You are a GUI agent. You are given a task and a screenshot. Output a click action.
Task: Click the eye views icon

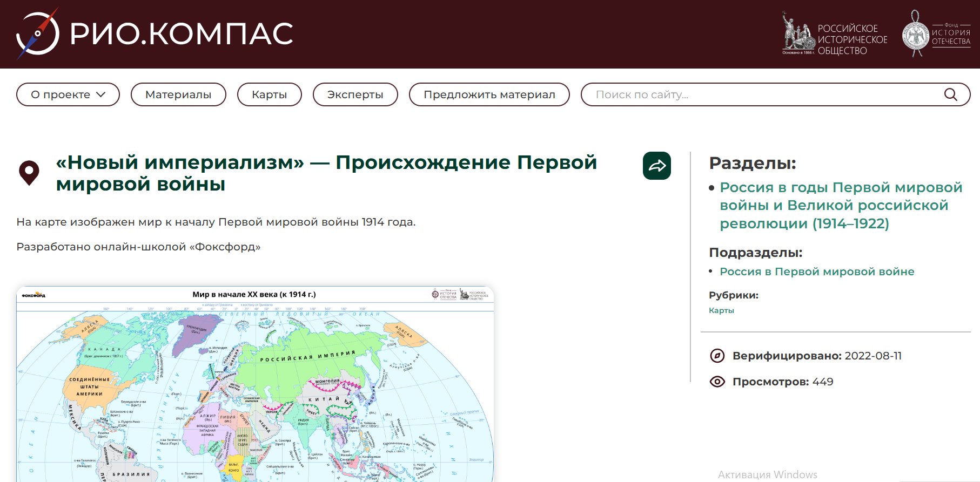coord(717,382)
